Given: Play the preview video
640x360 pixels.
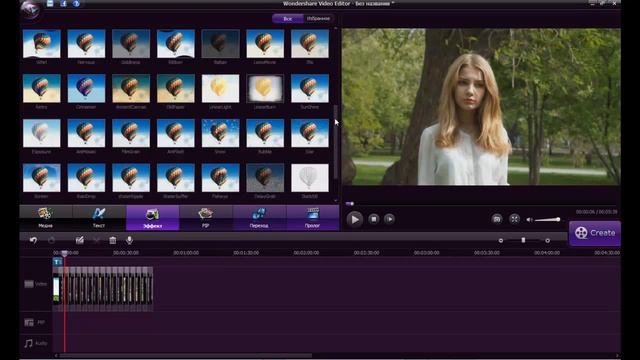Looking at the screenshot, I should point(354,219).
